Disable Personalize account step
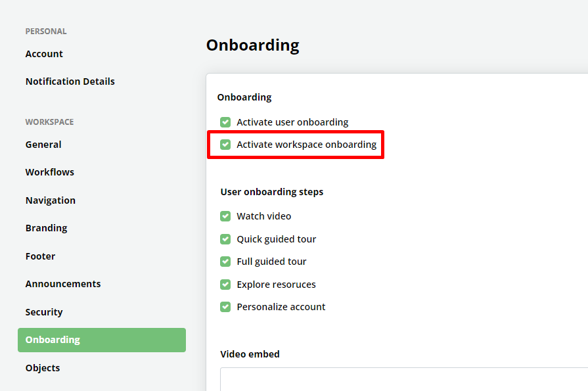The image size is (588, 391). coord(225,307)
